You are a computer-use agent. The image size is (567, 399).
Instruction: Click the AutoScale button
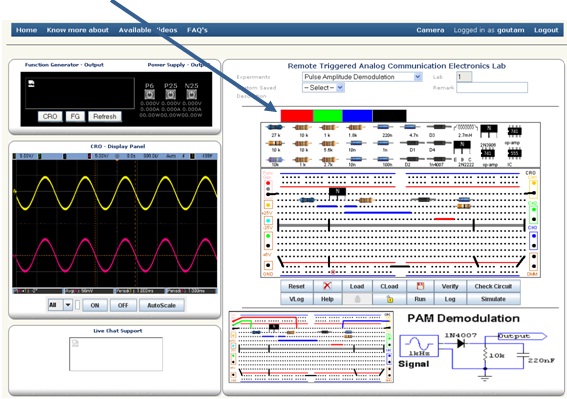[x=161, y=305]
